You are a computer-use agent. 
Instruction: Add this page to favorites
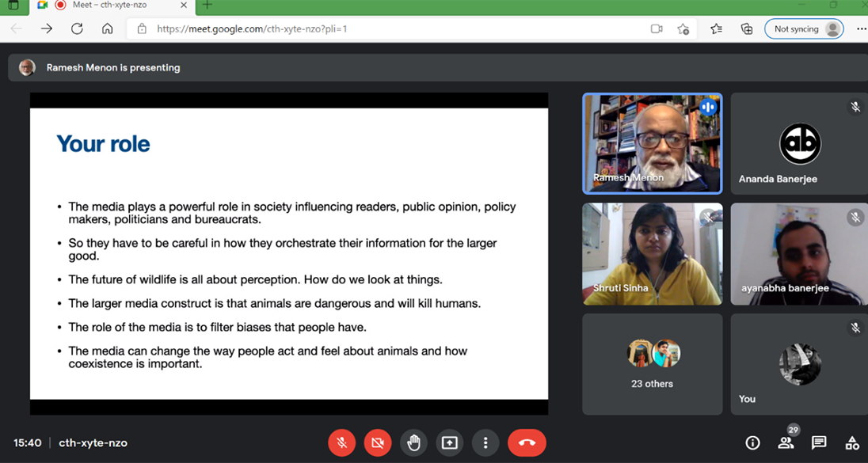683,28
